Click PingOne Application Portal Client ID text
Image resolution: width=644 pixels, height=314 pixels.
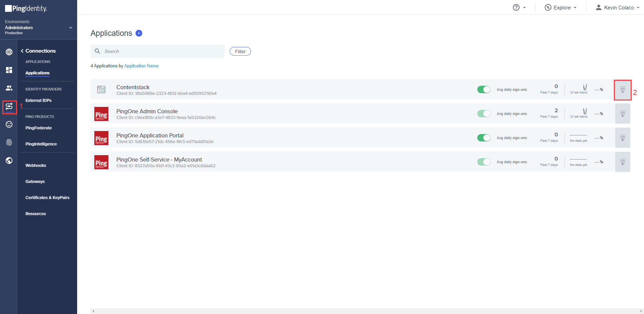[165, 142]
